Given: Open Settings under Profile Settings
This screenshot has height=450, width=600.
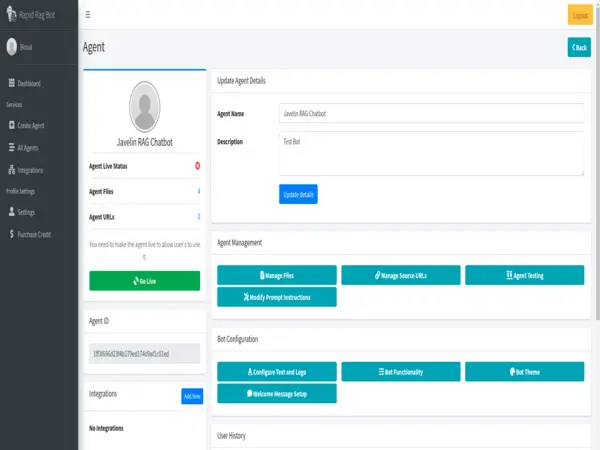Looking at the screenshot, I should pyautogui.click(x=25, y=212).
